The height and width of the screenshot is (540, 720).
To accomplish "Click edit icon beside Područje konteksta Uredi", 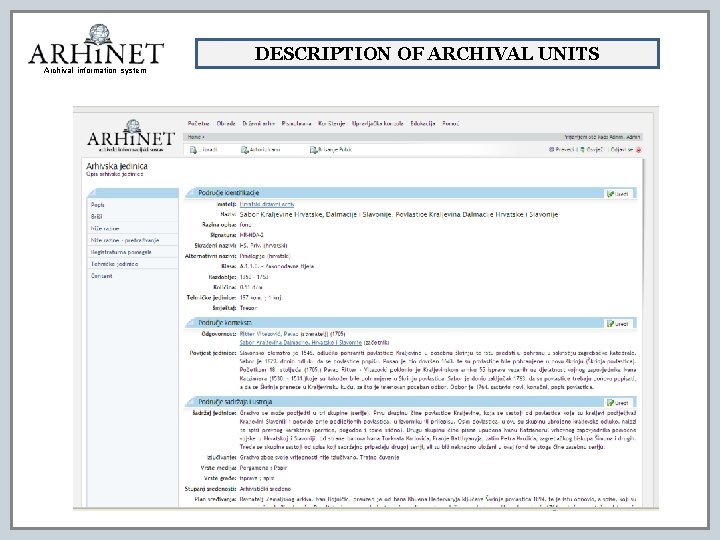I will click(x=611, y=324).
